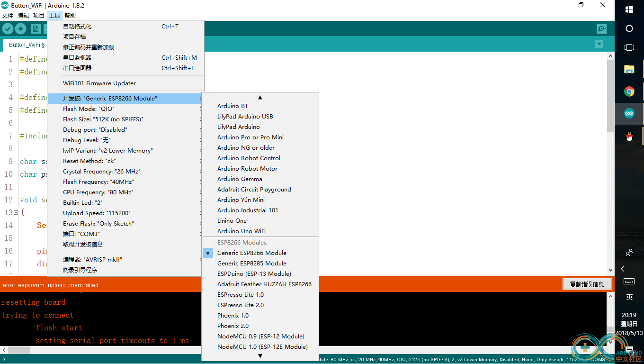This screenshot has width=644, height=364.
Task: Click the Upload arrow toolbar icon
Action: point(20,29)
